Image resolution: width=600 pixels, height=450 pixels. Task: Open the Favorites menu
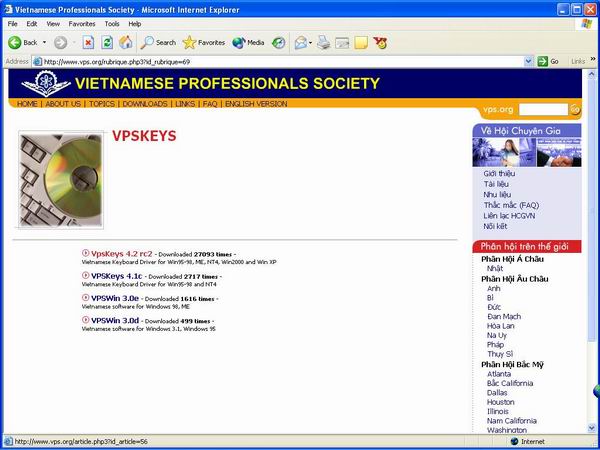point(82,24)
